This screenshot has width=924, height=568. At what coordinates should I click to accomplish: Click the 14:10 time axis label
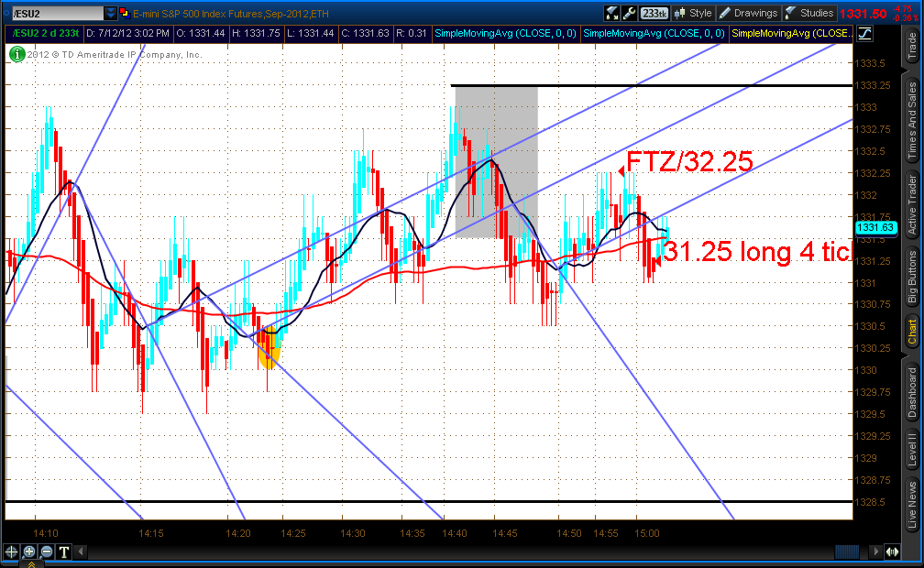[x=46, y=533]
